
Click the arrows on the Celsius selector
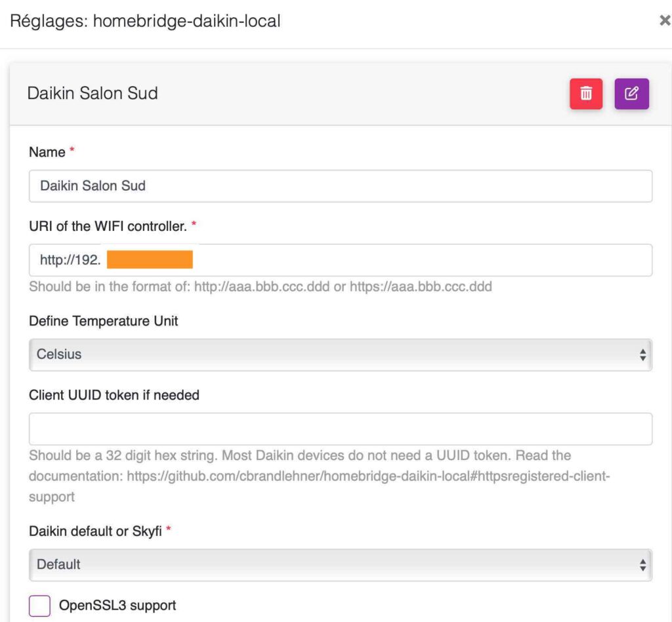coord(642,355)
